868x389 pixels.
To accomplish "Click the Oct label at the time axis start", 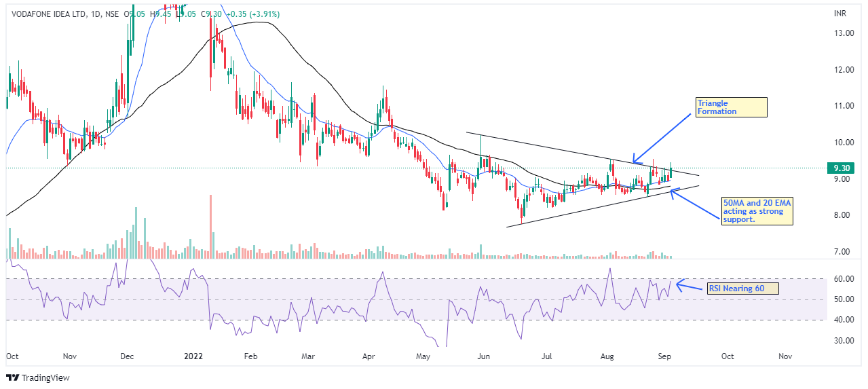I will pyautogui.click(x=12, y=356).
